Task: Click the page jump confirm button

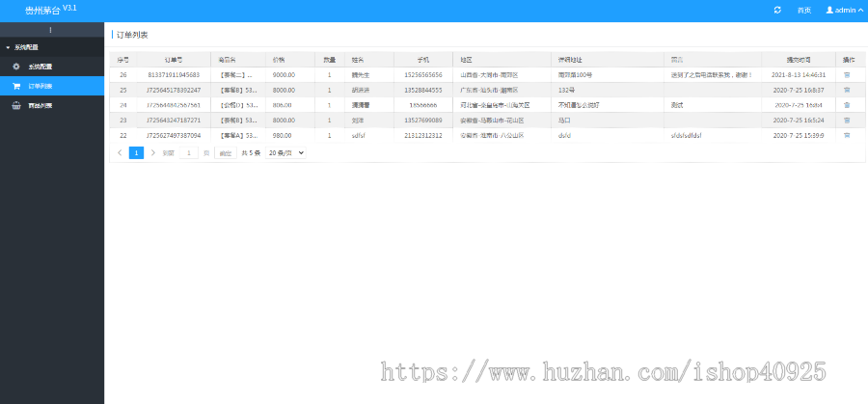Action: [226, 153]
